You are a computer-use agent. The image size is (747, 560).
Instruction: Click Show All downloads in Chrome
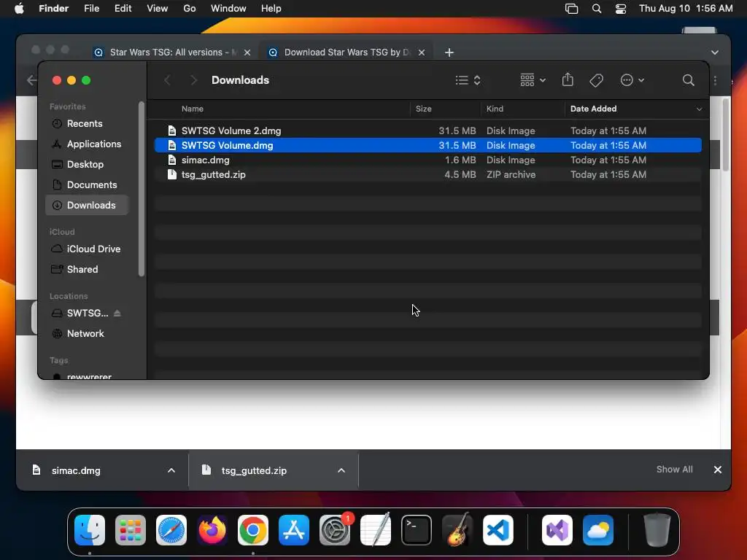click(674, 470)
